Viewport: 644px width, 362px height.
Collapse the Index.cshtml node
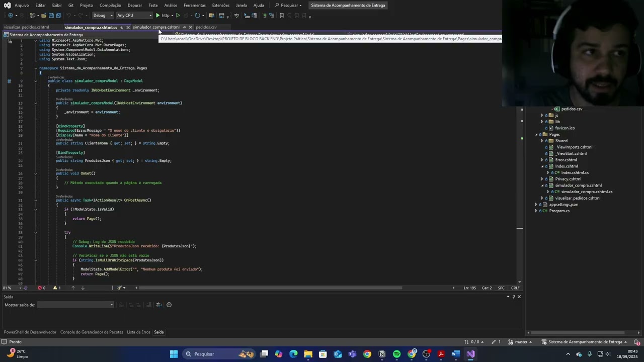[x=542, y=166]
